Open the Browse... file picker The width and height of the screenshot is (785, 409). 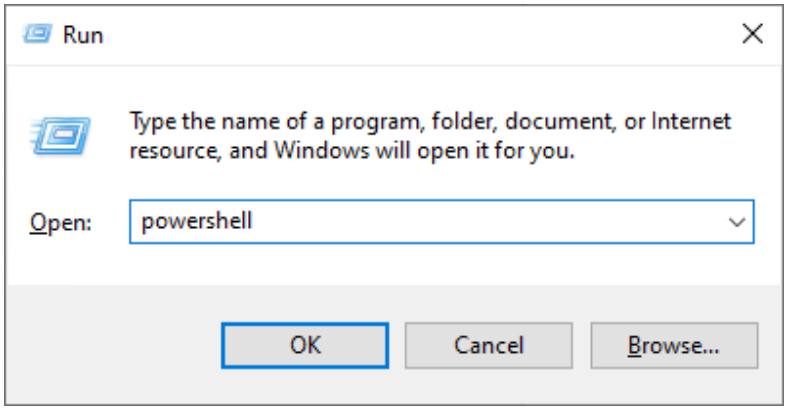(x=673, y=346)
